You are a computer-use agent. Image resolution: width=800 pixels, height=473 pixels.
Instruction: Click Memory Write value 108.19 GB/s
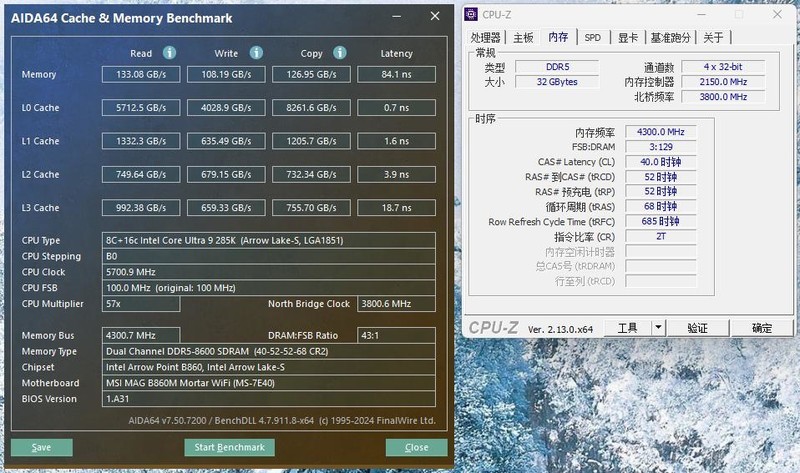click(x=226, y=74)
